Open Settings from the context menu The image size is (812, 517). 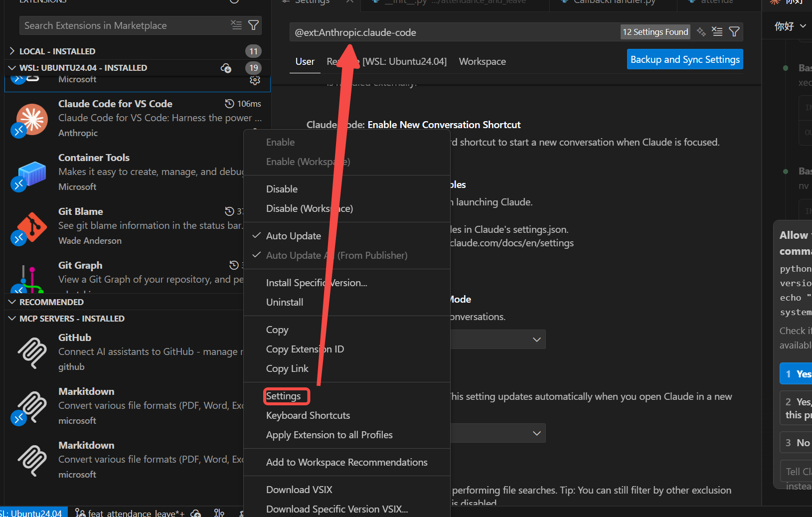tap(284, 396)
